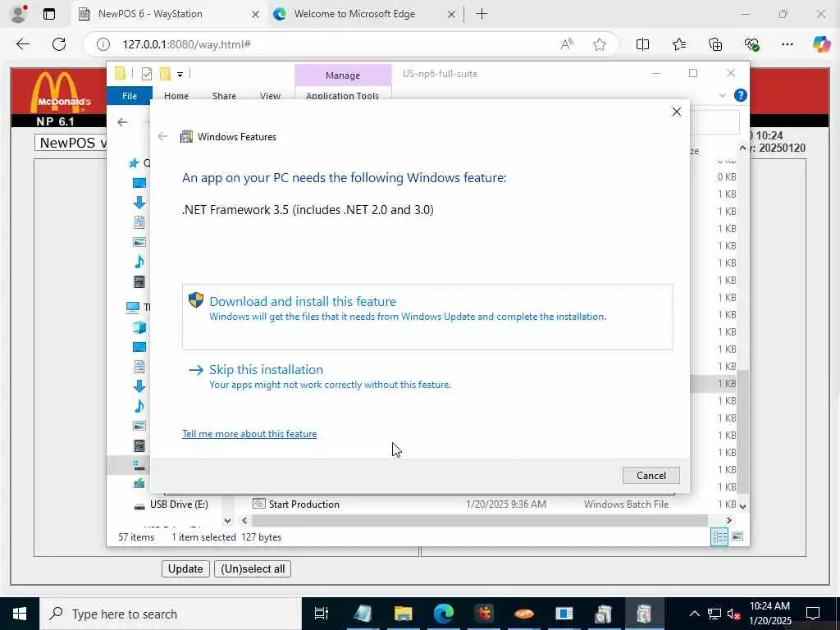Select USB Drive (E:) in Explorer sidebar
This screenshot has height=630, width=840.
(179, 504)
